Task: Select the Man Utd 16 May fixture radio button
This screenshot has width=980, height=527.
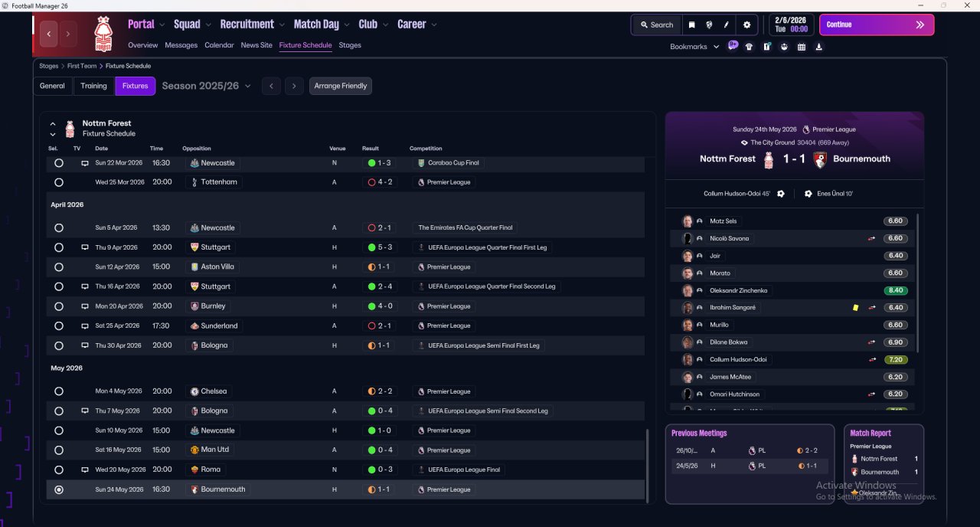Action: click(59, 450)
